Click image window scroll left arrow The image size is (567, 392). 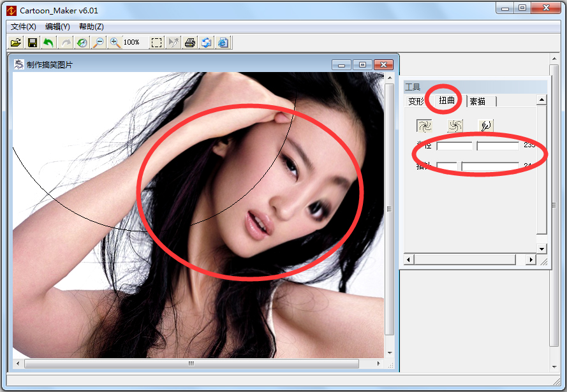pos(18,363)
